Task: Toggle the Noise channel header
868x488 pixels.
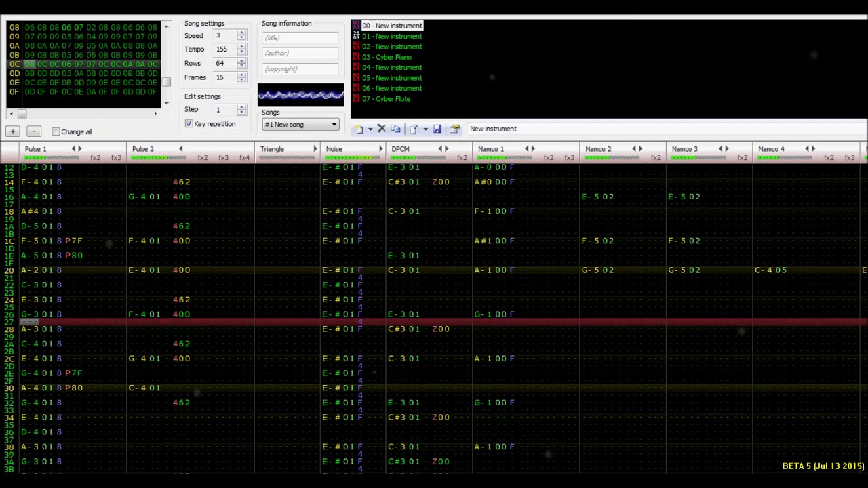Action: pyautogui.click(x=334, y=149)
